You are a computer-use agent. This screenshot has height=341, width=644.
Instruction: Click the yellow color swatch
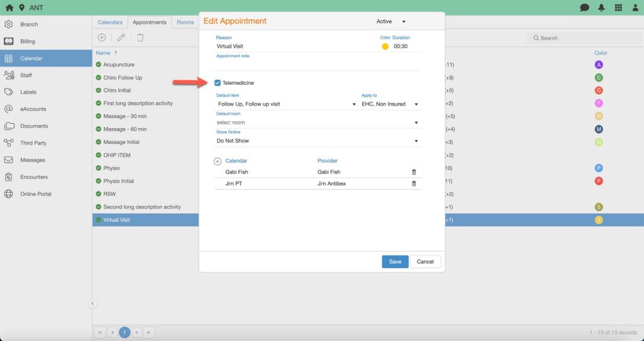[385, 46]
